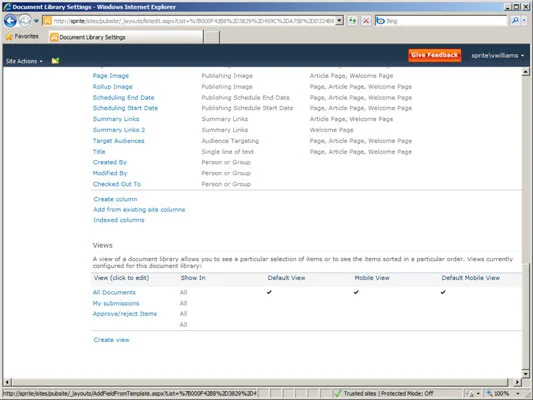533x400 pixels.
Task: Select the Document Library Settings tab
Action: pos(126,37)
